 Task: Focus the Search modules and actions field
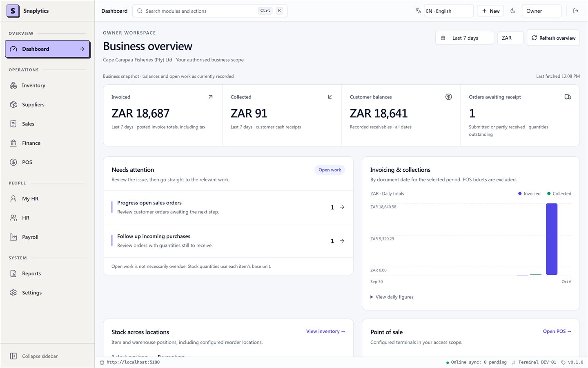[210, 11]
